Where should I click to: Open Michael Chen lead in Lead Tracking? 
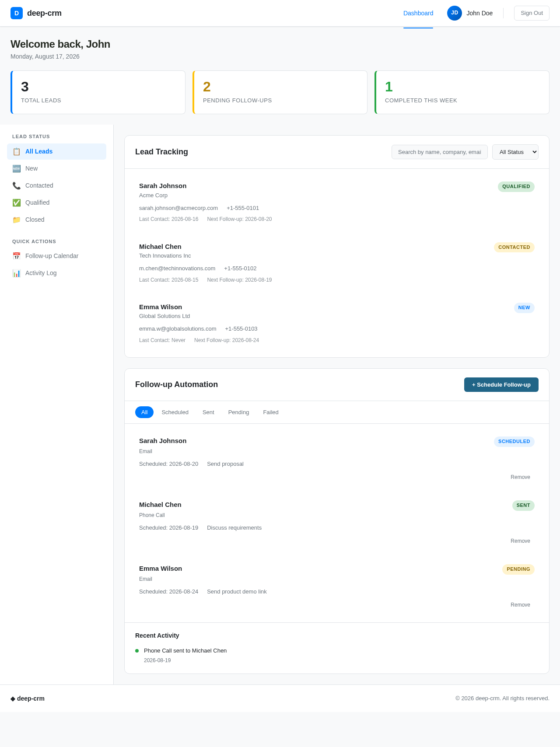[x=337, y=263]
